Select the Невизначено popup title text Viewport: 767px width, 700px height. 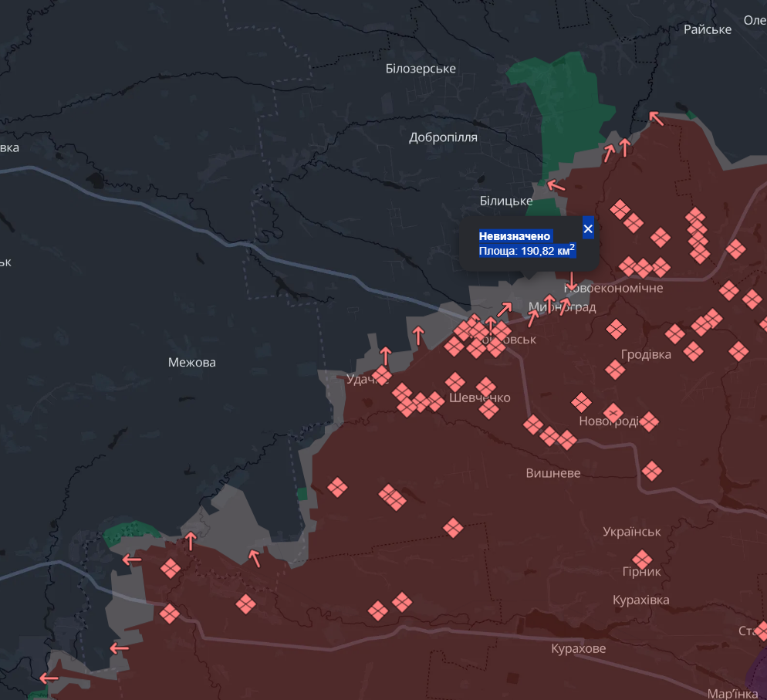pyautogui.click(x=515, y=236)
